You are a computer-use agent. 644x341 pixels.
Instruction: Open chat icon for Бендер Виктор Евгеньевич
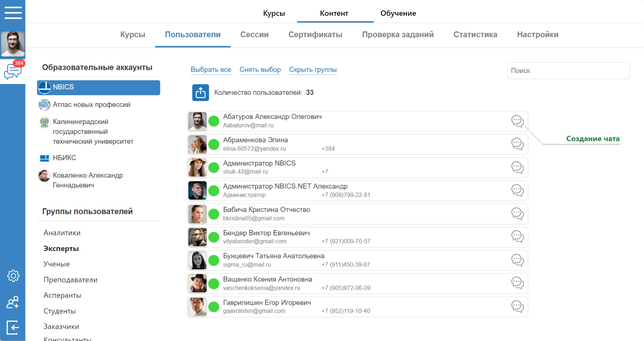point(517,237)
